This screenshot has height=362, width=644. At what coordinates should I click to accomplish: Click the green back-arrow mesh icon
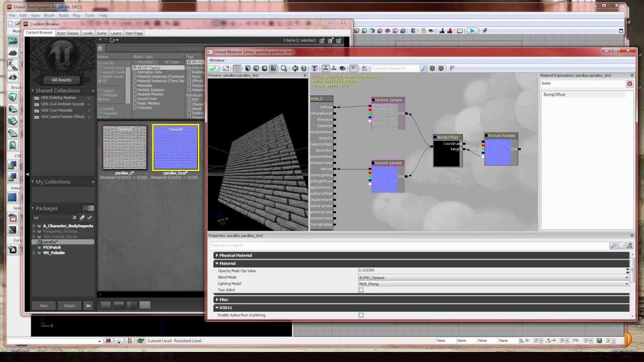click(295, 68)
